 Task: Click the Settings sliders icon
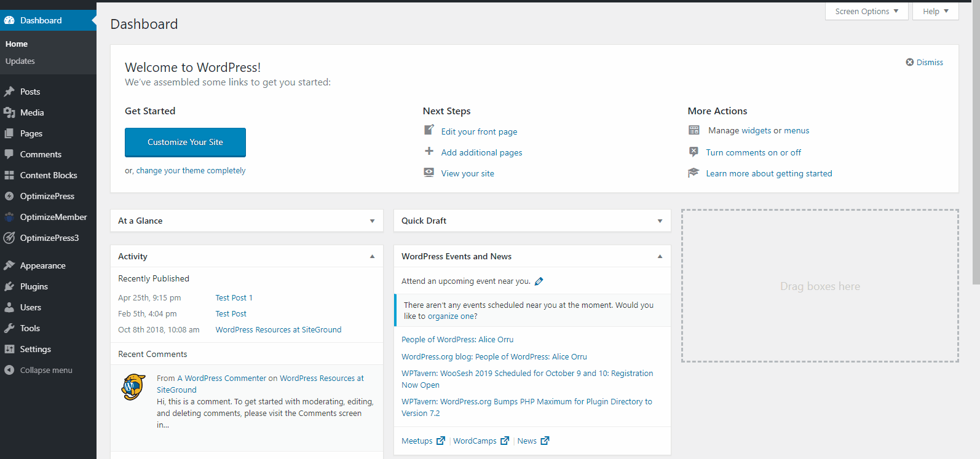[9, 349]
